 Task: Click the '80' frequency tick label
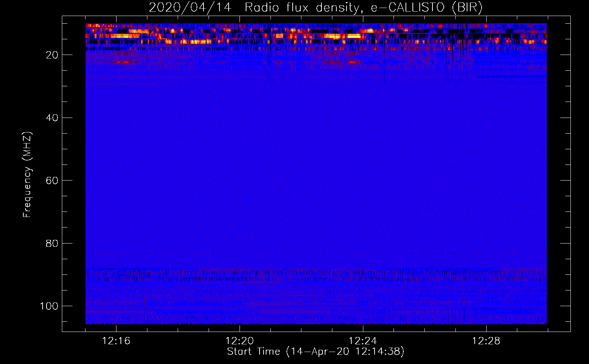pyautogui.click(x=52, y=244)
